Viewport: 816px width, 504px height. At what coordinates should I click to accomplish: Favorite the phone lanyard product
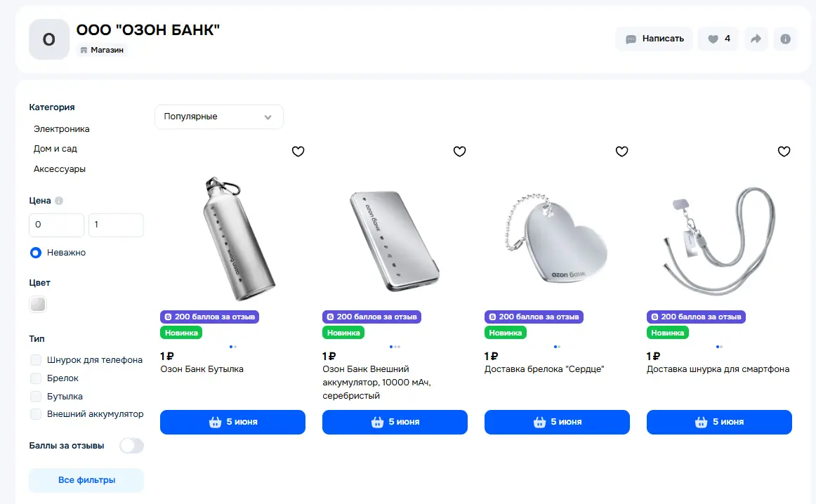pyautogui.click(x=784, y=152)
